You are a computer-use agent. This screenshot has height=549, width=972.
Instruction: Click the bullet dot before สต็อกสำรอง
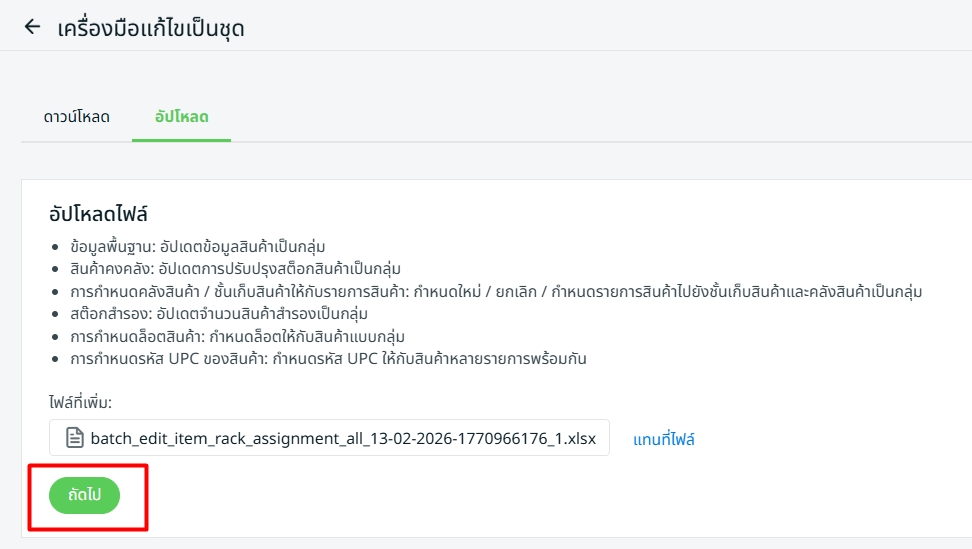pos(55,314)
